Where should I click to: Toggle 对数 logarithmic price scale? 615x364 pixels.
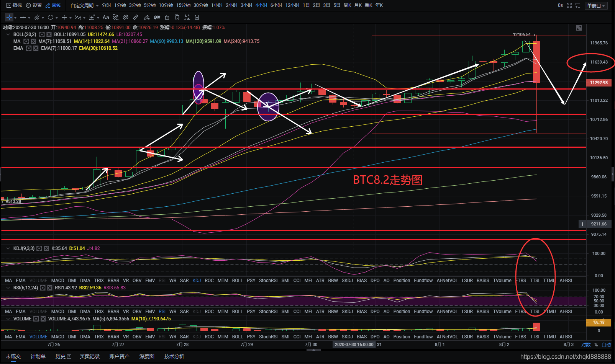586,345
